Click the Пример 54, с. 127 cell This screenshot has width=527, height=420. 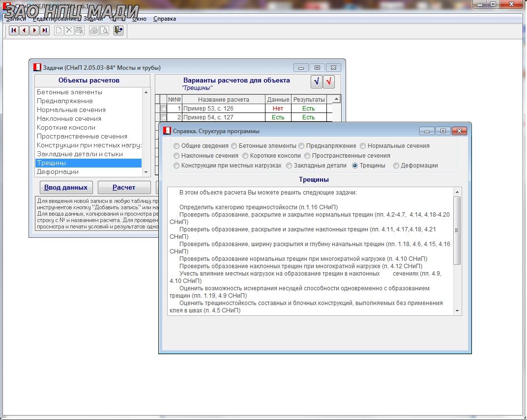[224, 117]
